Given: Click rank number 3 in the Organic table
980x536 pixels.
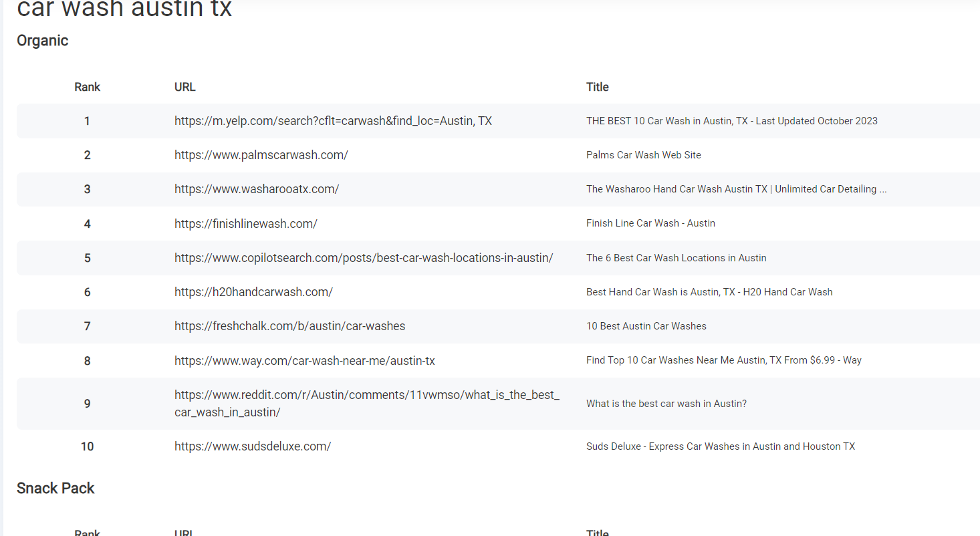Looking at the screenshot, I should (x=88, y=189).
